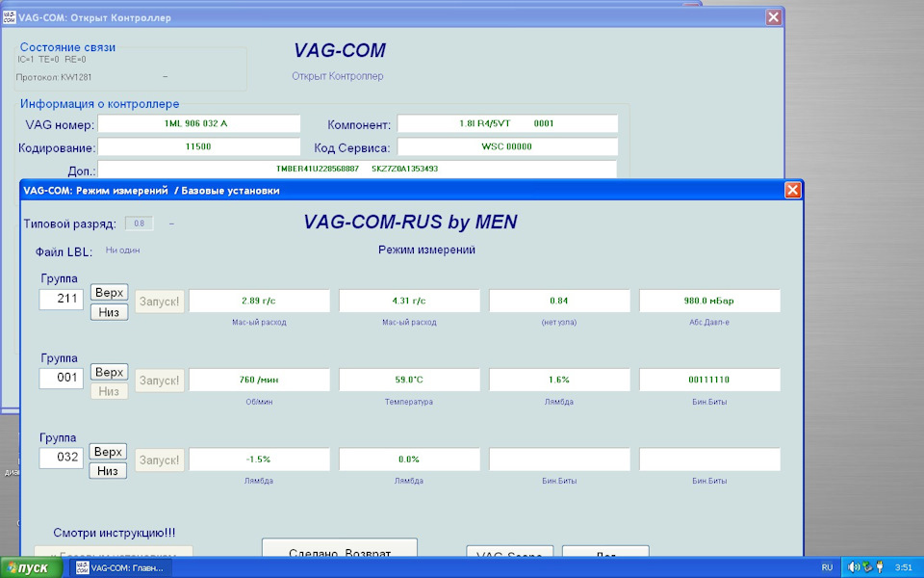Click the Об/мин label
The height and width of the screenshot is (578, 924).
click(x=259, y=402)
